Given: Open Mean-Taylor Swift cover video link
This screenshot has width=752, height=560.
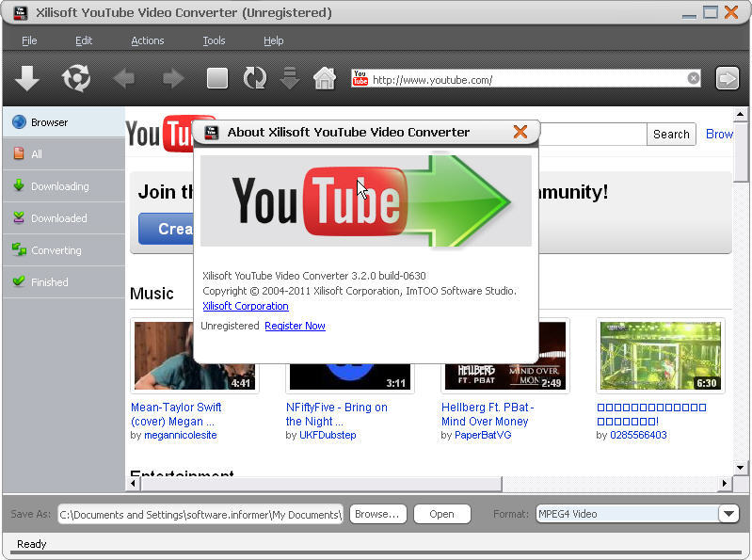Looking at the screenshot, I should click(x=176, y=414).
